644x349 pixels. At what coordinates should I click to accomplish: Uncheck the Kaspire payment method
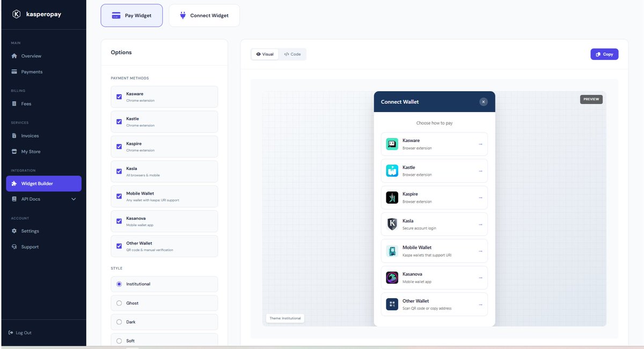click(x=119, y=146)
